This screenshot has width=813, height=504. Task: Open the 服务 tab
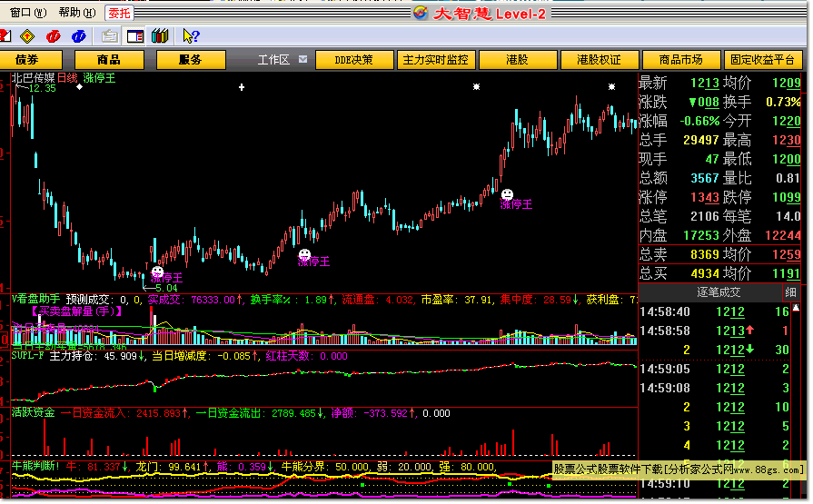click(x=190, y=60)
